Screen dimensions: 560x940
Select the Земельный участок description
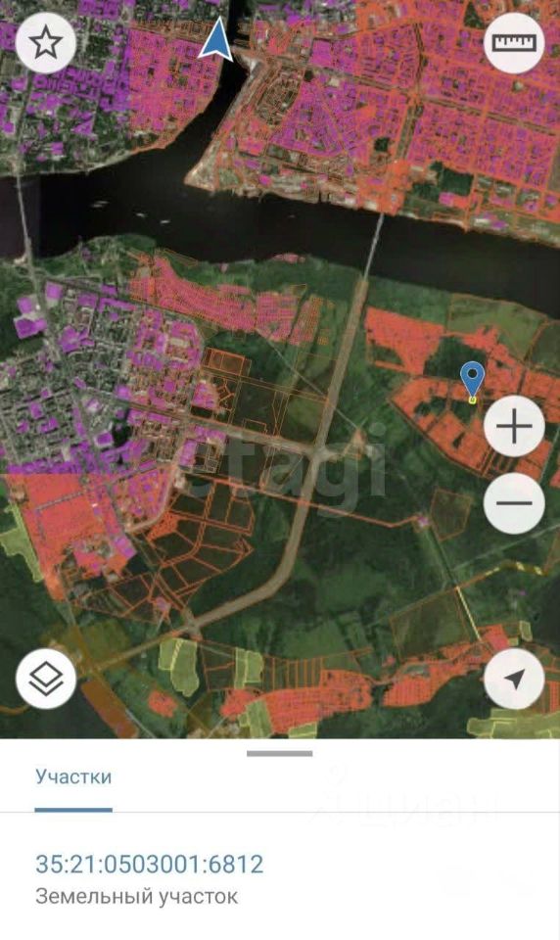pos(137,896)
